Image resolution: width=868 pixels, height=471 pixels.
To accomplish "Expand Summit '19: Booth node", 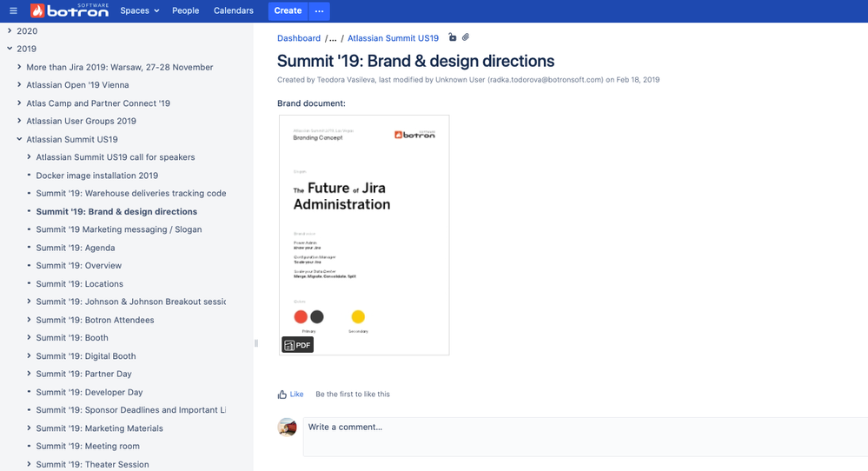I will click(x=29, y=338).
